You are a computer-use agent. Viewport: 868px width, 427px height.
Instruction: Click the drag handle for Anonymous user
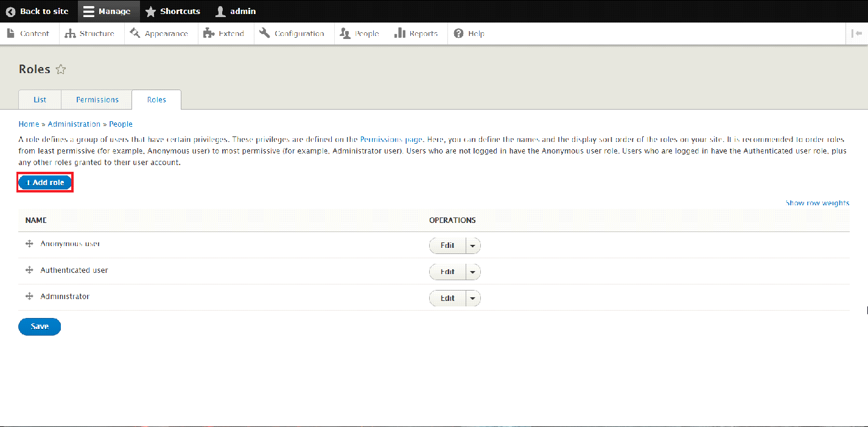pyautogui.click(x=29, y=244)
